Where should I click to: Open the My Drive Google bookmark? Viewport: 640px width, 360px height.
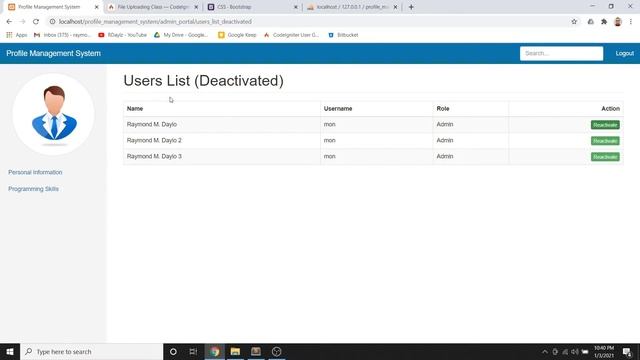click(181, 35)
